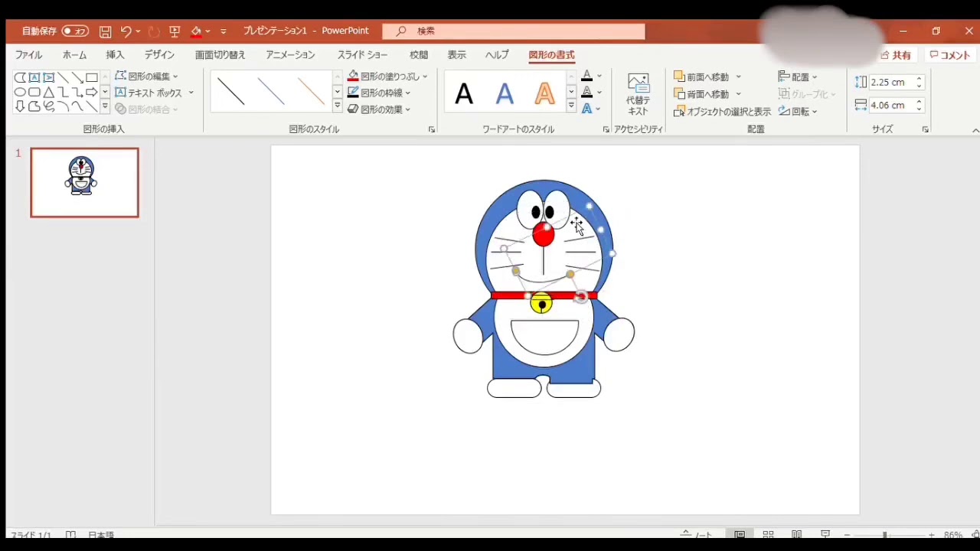Open オブジェクトの選択と表示 pane

722,112
